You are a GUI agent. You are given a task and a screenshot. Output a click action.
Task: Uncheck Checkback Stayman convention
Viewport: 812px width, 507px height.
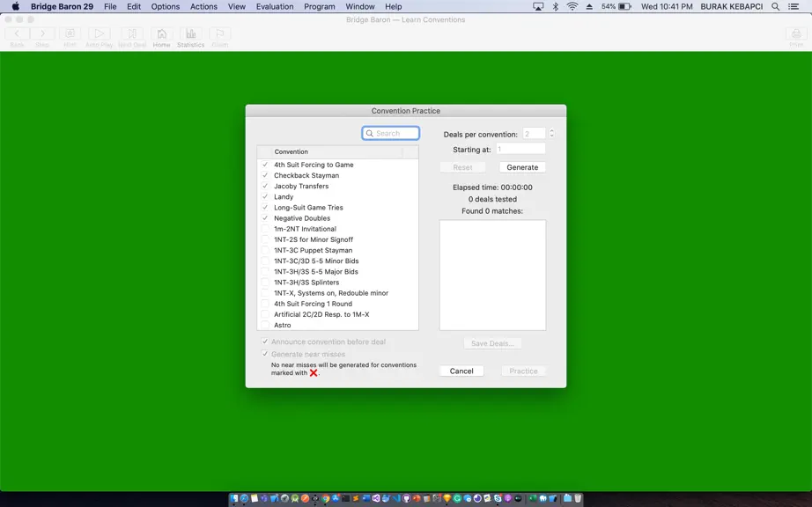click(265, 175)
